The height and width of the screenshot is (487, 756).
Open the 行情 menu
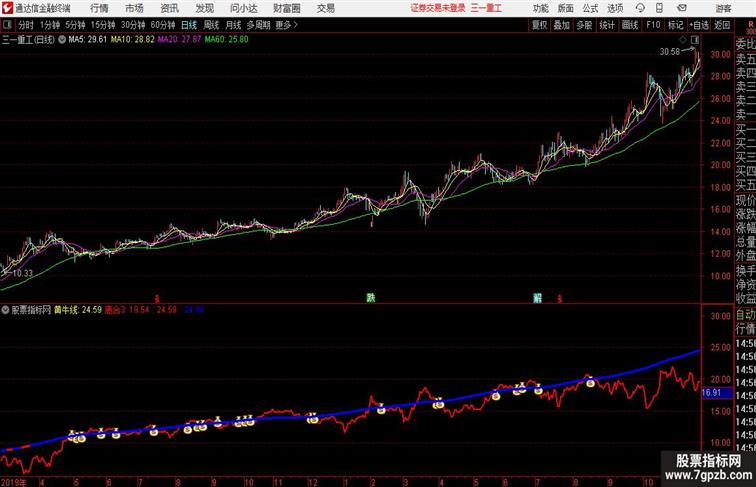pos(99,8)
